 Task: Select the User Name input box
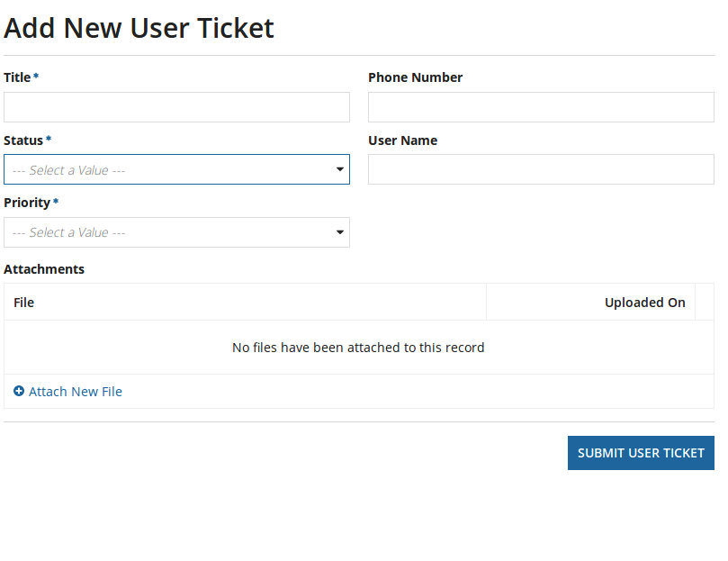click(541, 169)
